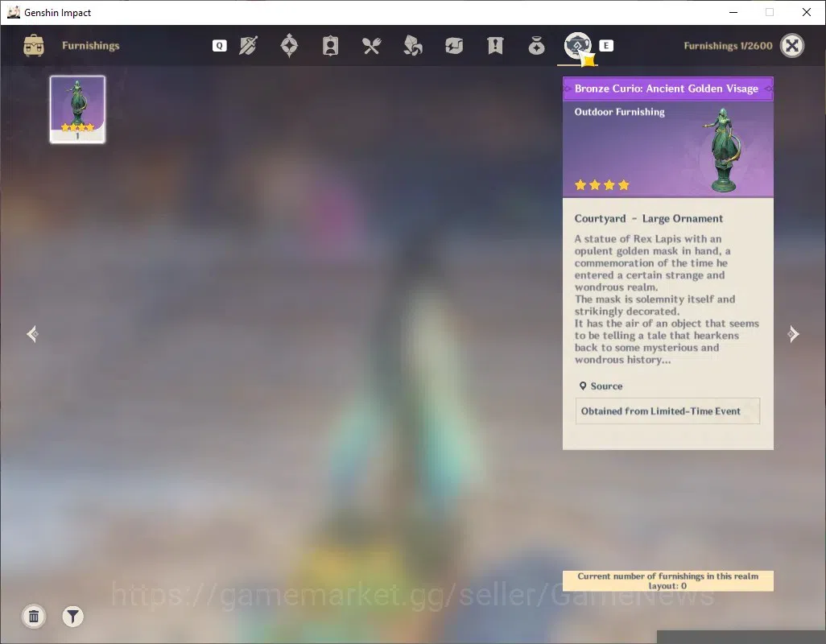Open the item filter funnel
The width and height of the screenshot is (826, 644).
[72, 616]
